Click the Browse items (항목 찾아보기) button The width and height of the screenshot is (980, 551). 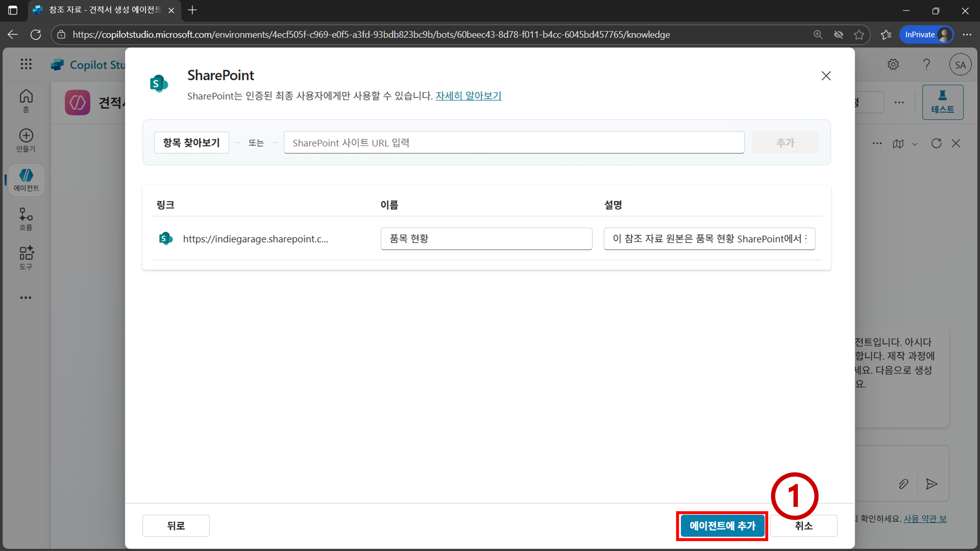click(191, 143)
